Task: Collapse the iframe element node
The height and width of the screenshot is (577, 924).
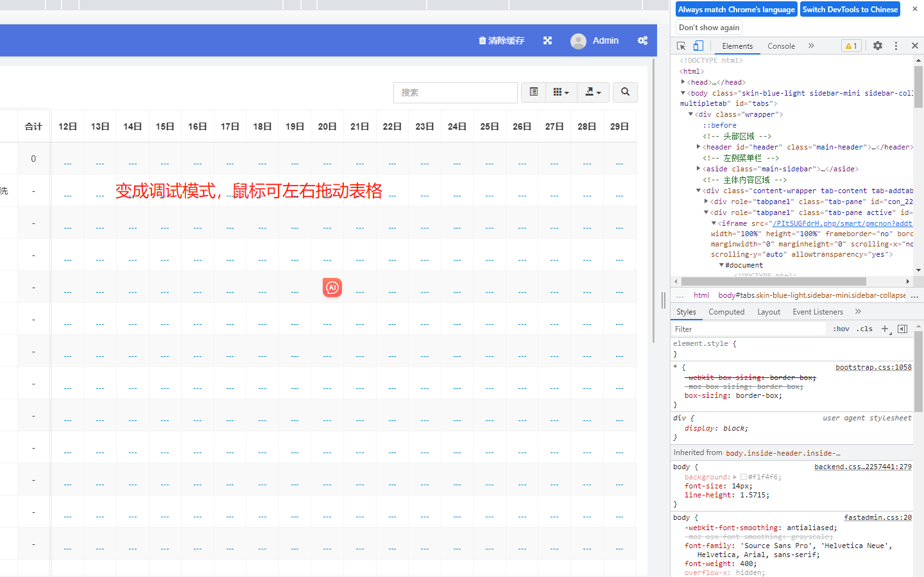Action: (714, 223)
